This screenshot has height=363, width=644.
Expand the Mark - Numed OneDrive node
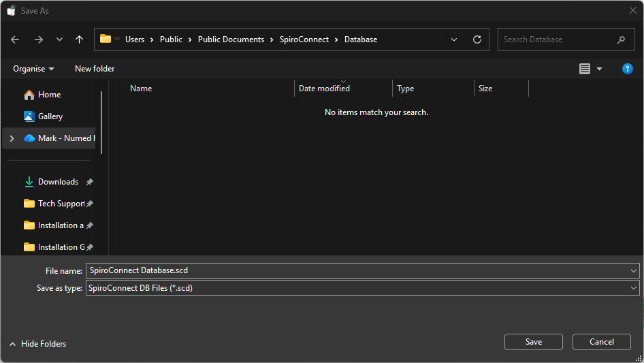tap(12, 138)
